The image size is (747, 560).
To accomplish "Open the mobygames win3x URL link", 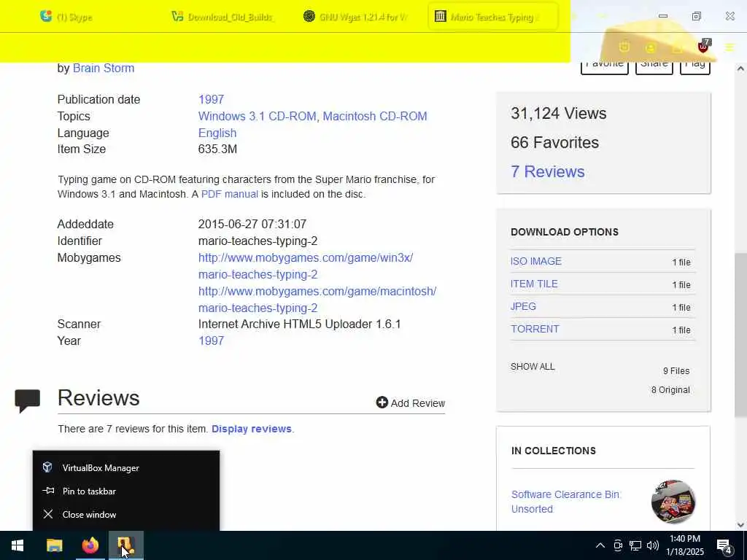I will click(306, 266).
